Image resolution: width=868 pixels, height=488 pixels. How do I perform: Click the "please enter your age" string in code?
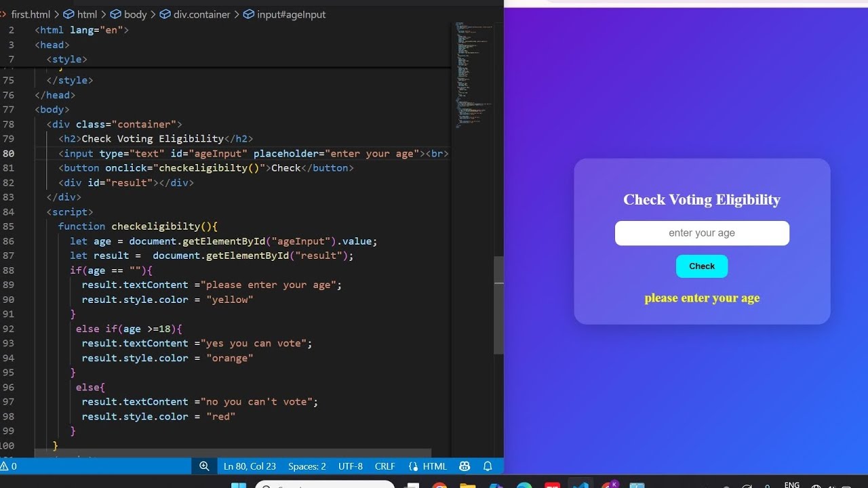click(x=268, y=285)
